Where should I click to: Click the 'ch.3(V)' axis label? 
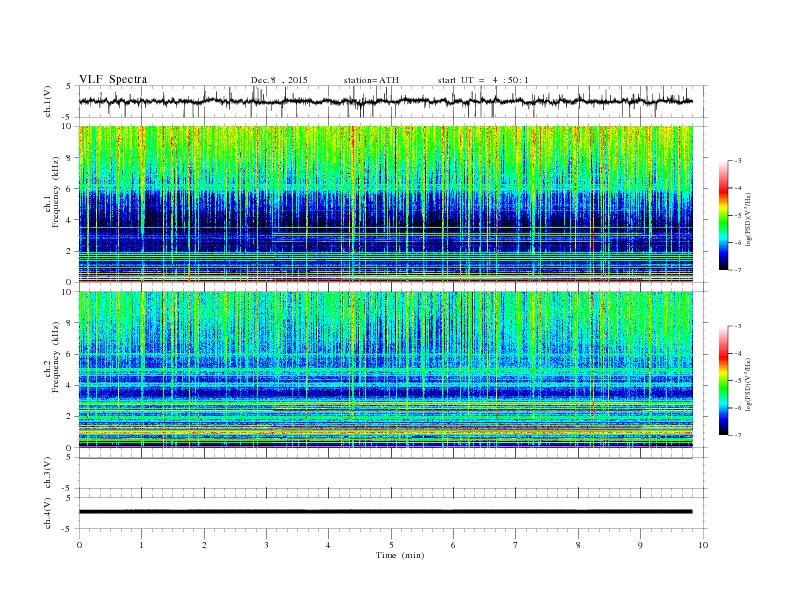click(48, 472)
